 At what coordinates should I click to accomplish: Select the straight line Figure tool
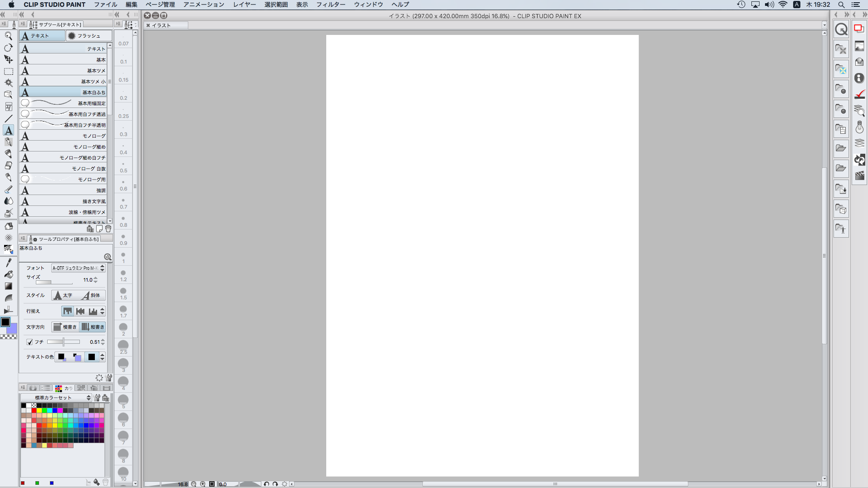pos(8,118)
